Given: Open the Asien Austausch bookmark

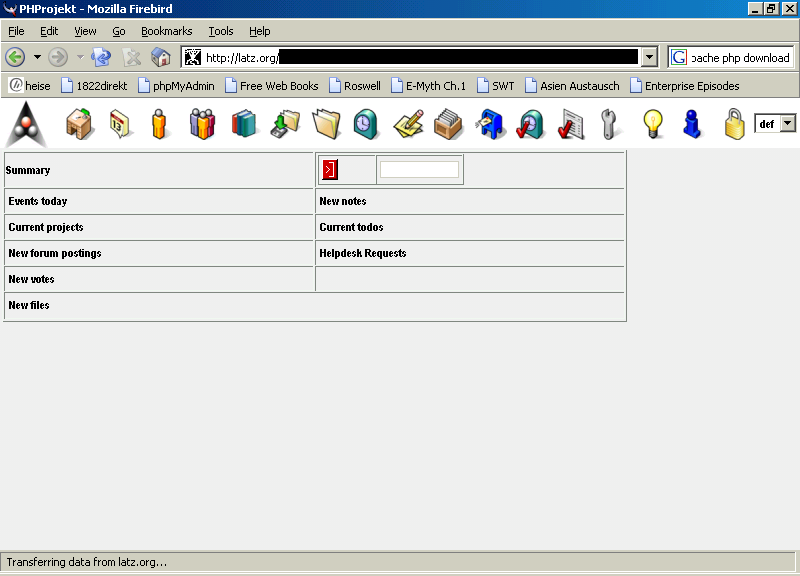Looking at the screenshot, I should [x=572, y=86].
